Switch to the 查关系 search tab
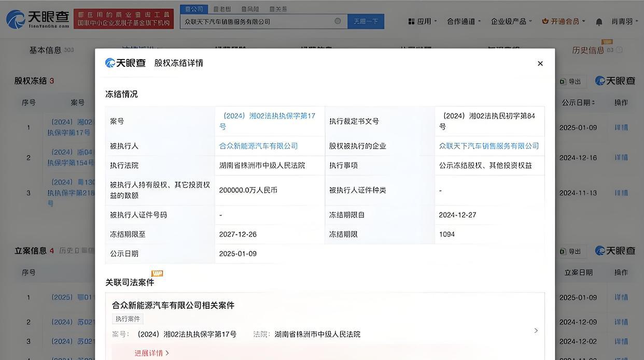644x360 pixels. click(278, 9)
